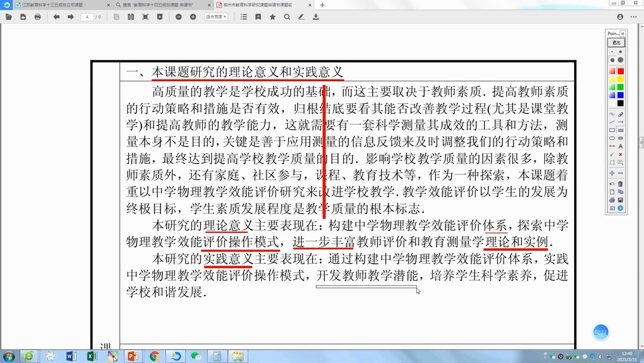This screenshot has height=363, width=644.
Task: Print the document from the toolbar
Action: coord(37,17)
